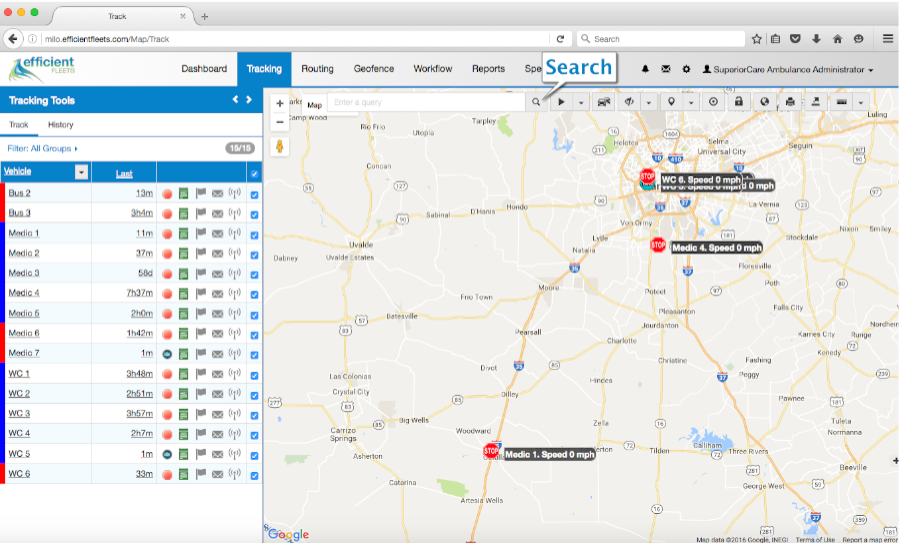Expand Tracking Tools with right arrow

coord(249,99)
